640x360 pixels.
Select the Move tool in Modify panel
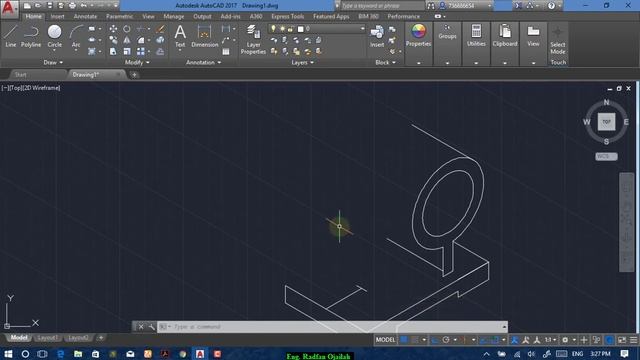113,29
